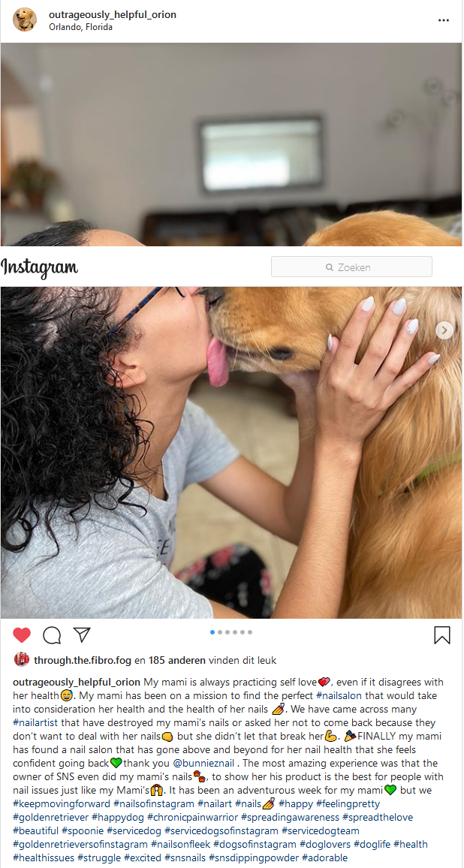Go to next photo with carousel arrow
This screenshot has width=464, height=868.
(444, 330)
